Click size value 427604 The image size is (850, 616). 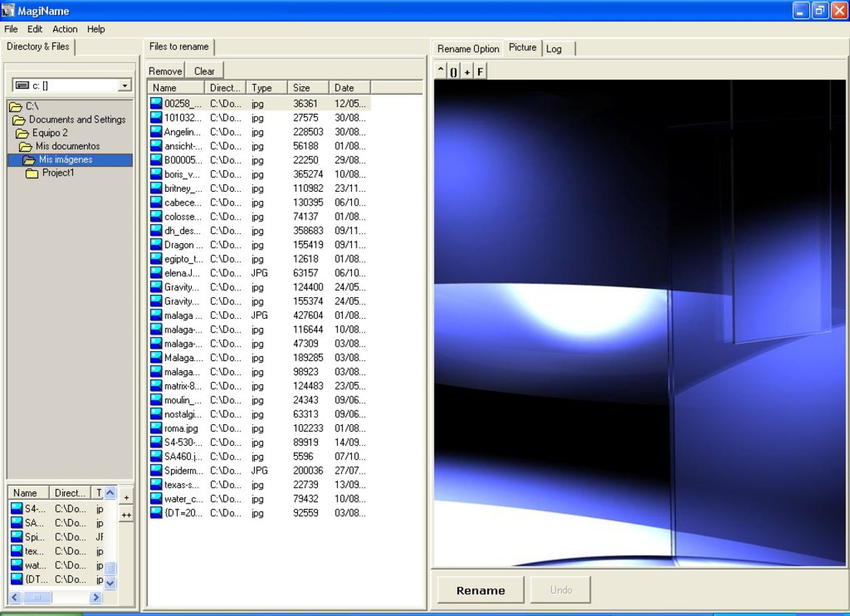click(308, 315)
